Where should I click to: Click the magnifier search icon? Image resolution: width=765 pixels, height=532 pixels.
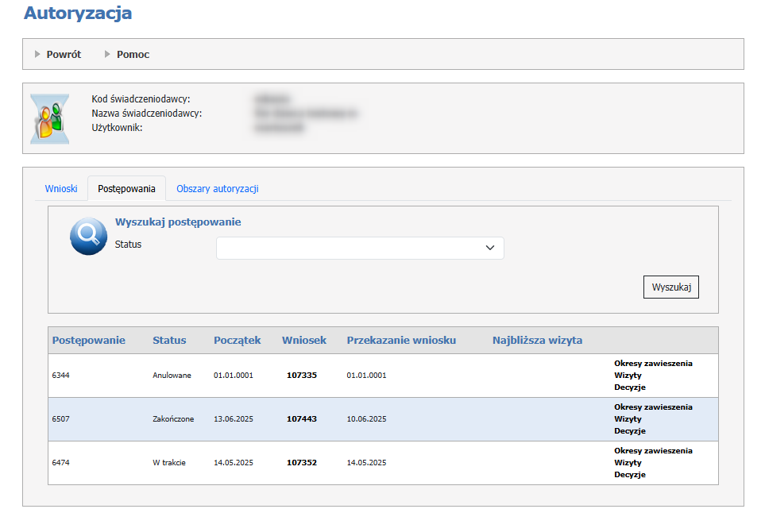(88, 236)
